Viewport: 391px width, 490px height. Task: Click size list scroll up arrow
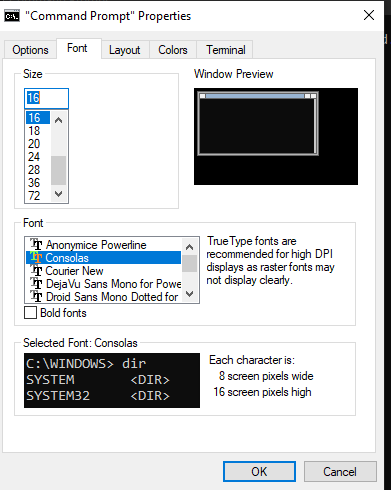(x=59, y=120)
